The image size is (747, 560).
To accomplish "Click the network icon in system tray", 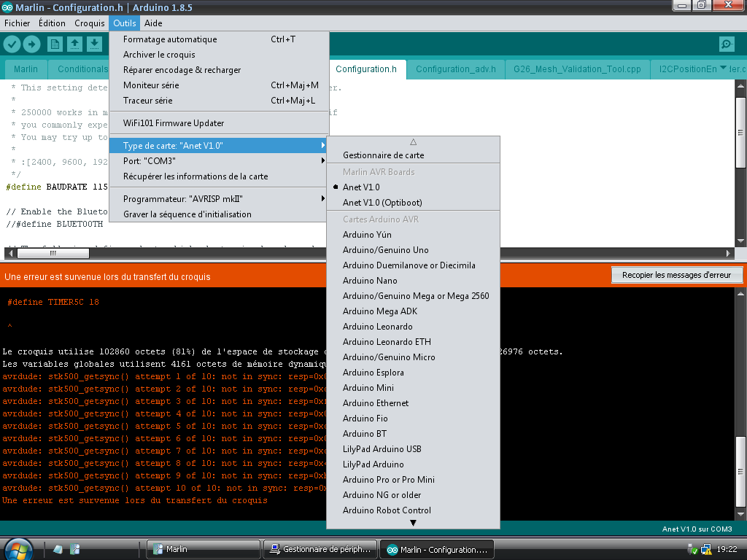I will point(705,550).
